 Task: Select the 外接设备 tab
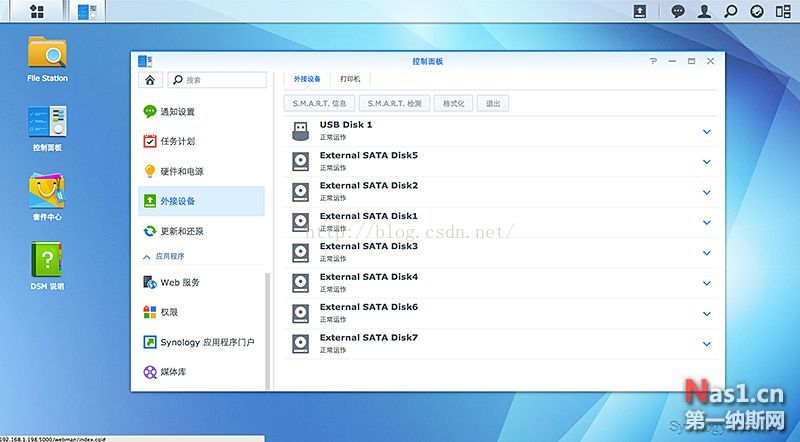click(307, 78)
